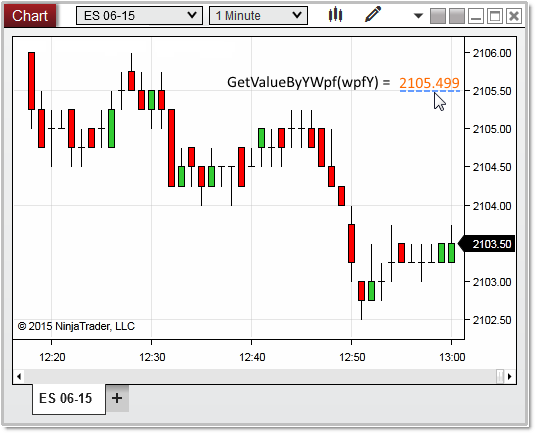Click the orange 2105.499 value text
The width and height of the screenshot is (535, 433).
(429, 83)
